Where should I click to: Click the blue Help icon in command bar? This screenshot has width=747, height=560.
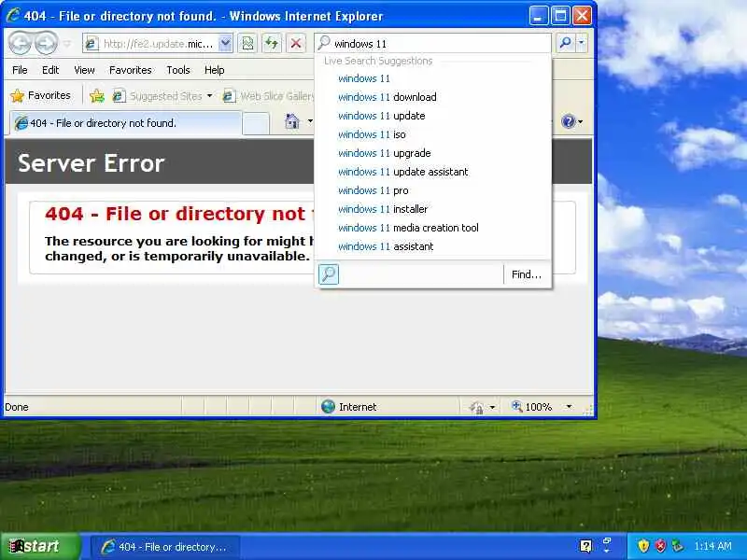(568, 122)
